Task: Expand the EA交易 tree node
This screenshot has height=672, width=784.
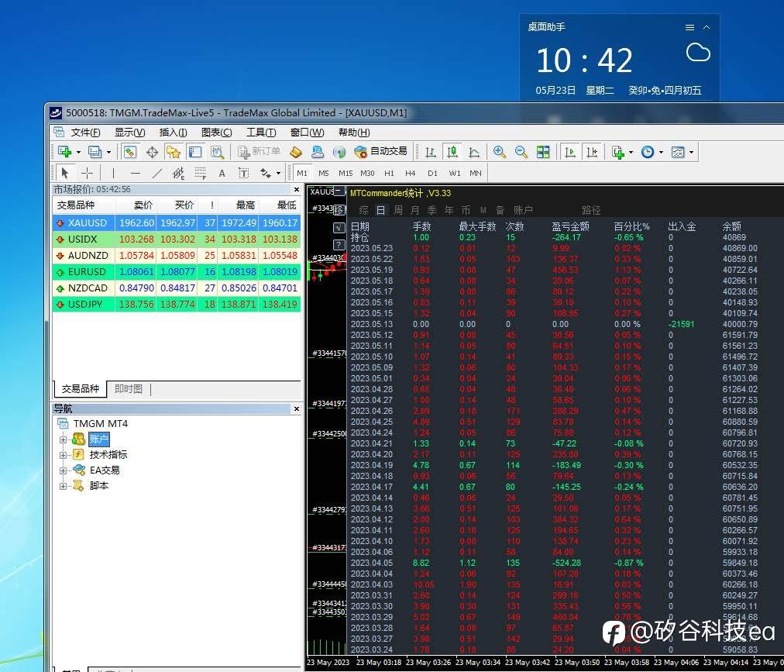Action: pos(64,470)
